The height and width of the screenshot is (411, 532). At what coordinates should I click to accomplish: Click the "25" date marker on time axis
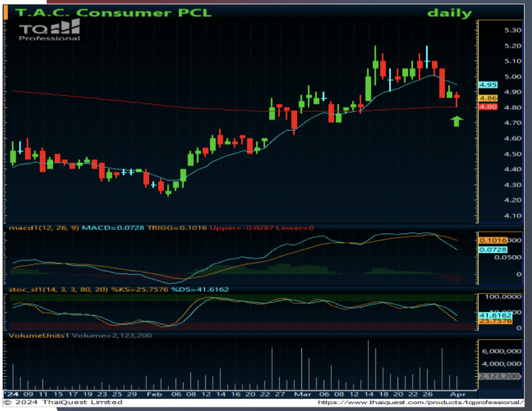(x=117, y=394)
